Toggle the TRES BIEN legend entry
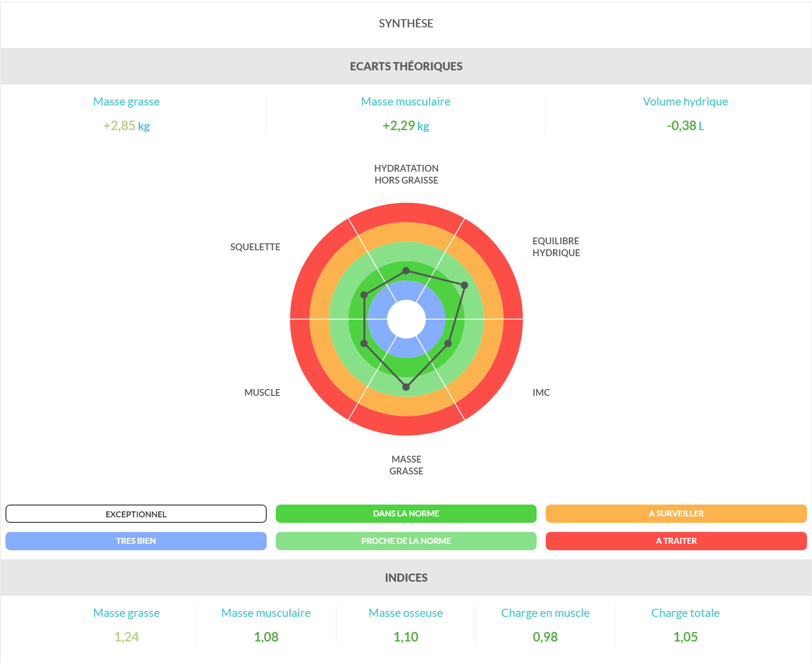The width and height of the screenshot is (812, 663). tap(136, 541)
